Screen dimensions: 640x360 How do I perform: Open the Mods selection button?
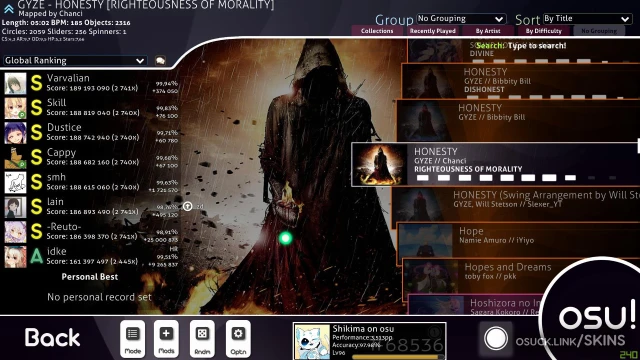coord(166,339)
